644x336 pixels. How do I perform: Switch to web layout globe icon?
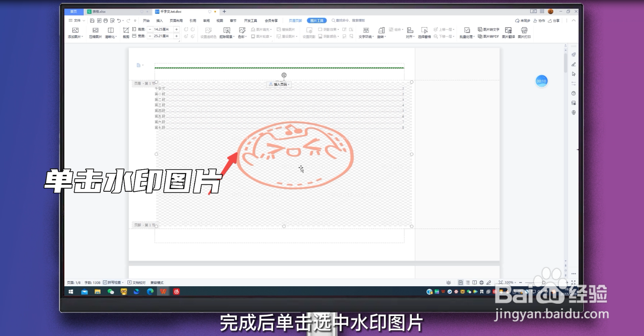pyautogui.click(x=482, y=282)
